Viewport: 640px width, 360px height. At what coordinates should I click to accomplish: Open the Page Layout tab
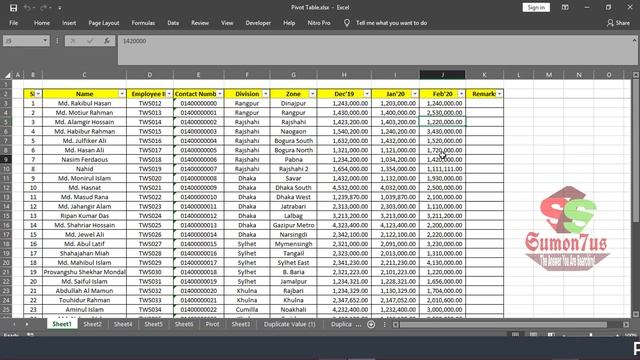pos(104,23)
